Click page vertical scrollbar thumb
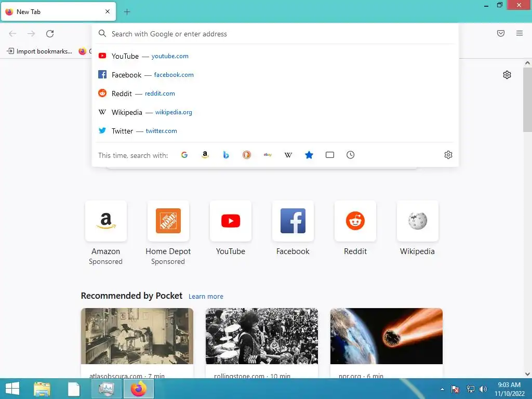 coord(527,100)
